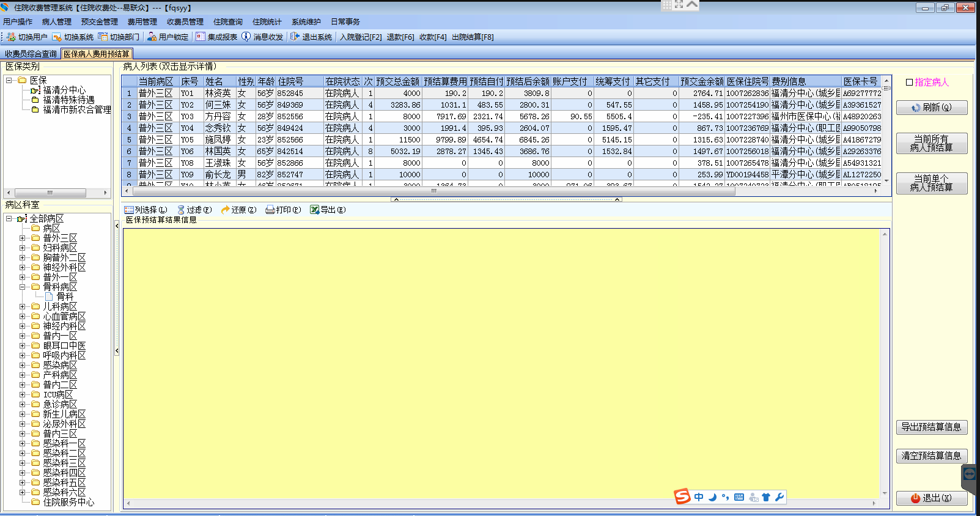Click the 导出(E) export icon

click(x=315, y=210)
